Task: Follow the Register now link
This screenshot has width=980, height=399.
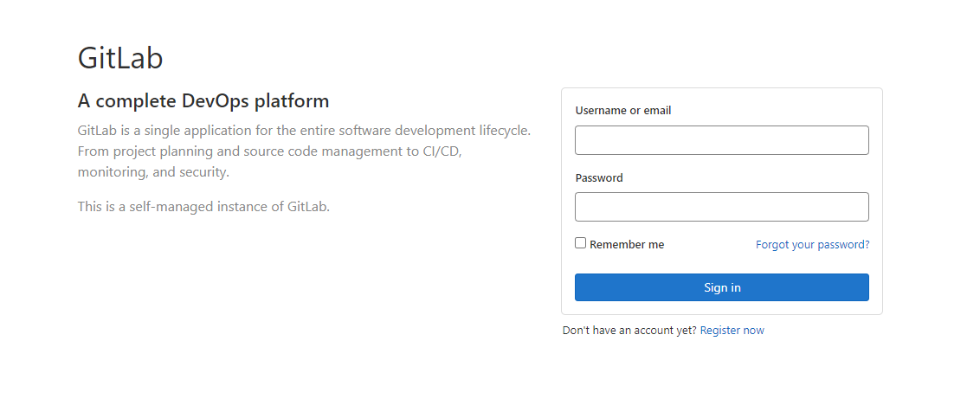Action: tap(732, 331)
